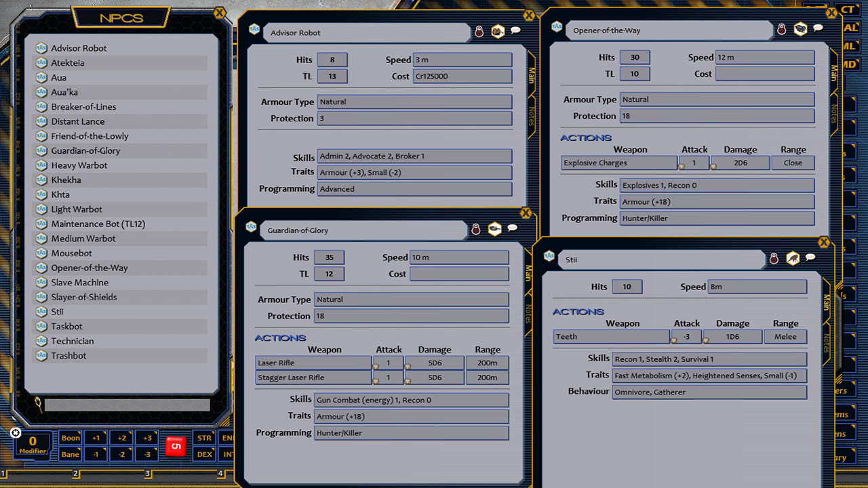Click the token icon on Stii's sheet
Screen dimensions: 868x488
pyautogui.click(x=791, y=258)
